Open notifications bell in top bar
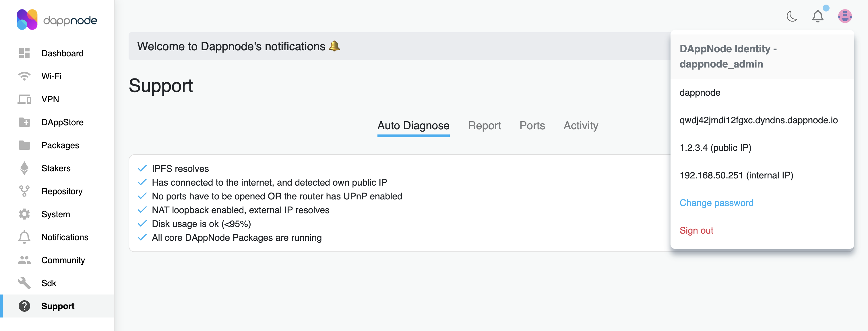 pos(818,16)
